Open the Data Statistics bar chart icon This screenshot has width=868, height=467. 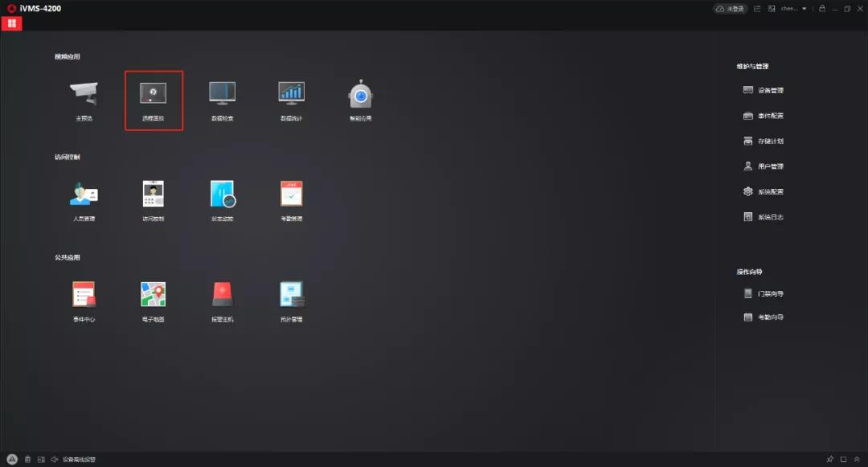click(291, 94)
